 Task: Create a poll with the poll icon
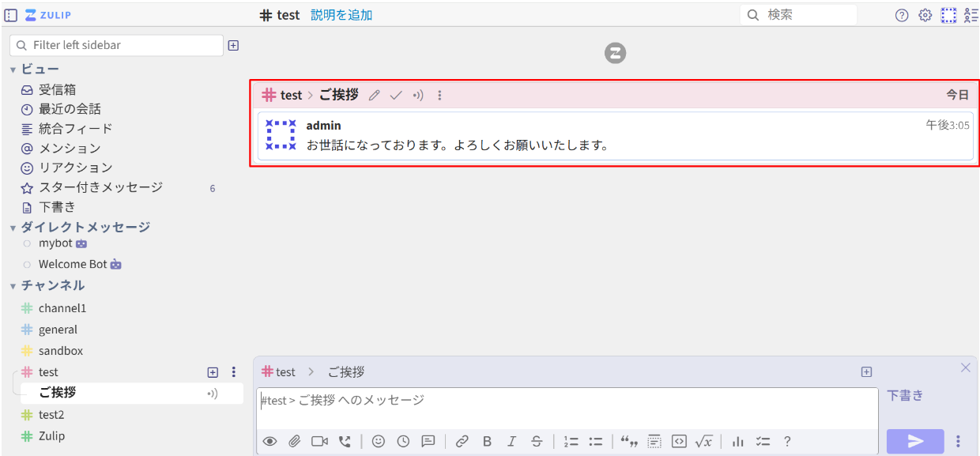click(736, 441)
